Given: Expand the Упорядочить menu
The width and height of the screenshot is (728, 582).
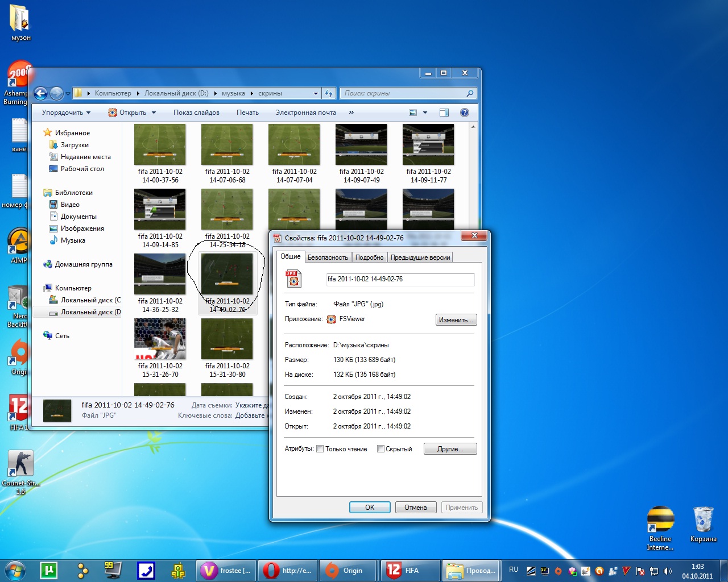Looking at the screenshot, I should point(66,113).
